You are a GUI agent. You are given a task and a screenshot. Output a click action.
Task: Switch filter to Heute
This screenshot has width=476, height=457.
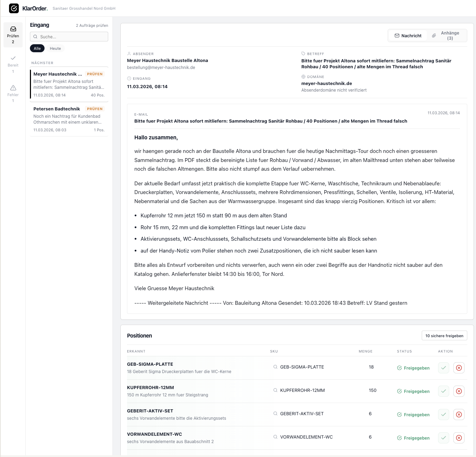[55, 48]
